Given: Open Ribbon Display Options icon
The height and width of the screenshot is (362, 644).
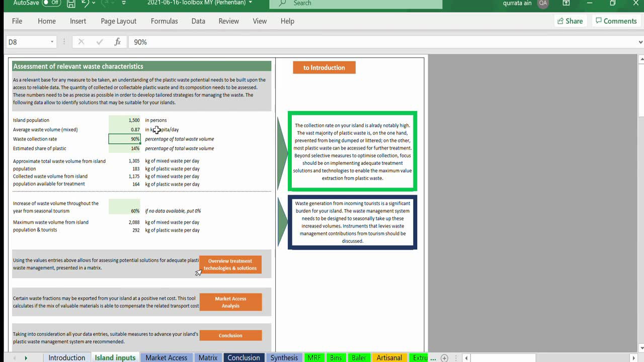Looking at the screenshot, I should (x=567, y=3).
